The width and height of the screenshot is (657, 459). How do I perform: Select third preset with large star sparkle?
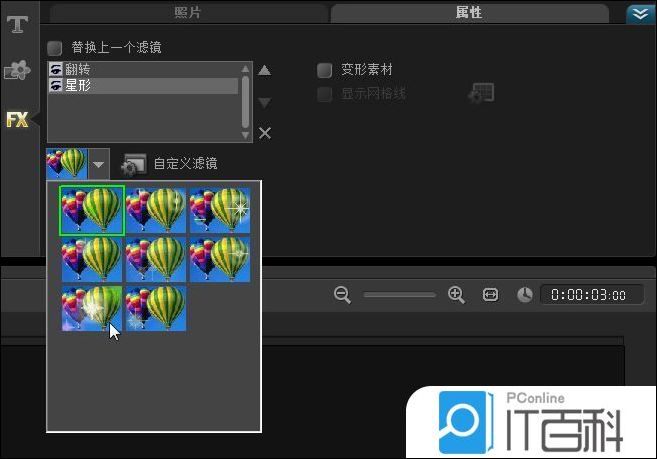click(x=220, y=210)
